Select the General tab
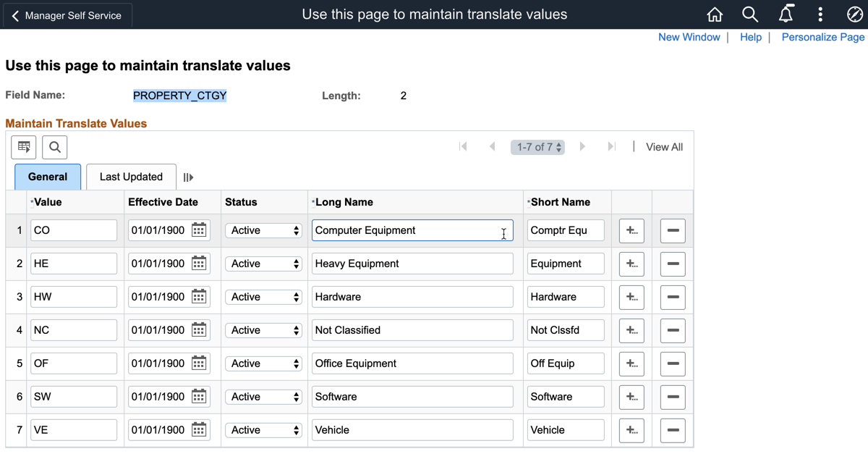868x454 pixels. (48, 177)
